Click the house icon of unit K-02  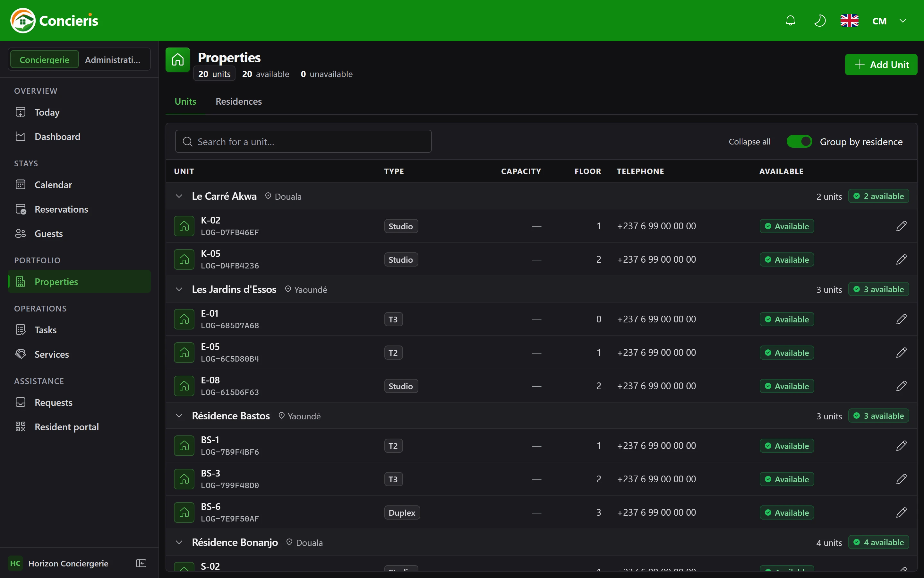pos(184,226)
